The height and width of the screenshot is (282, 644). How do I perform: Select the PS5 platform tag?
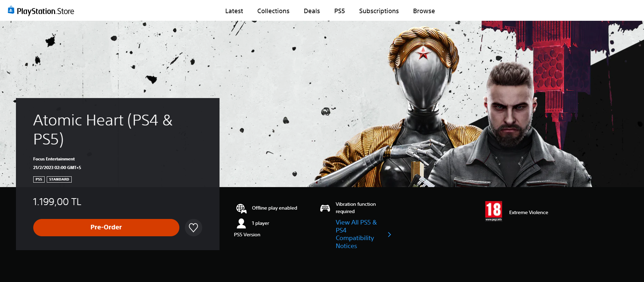click(x=39, y=179)
